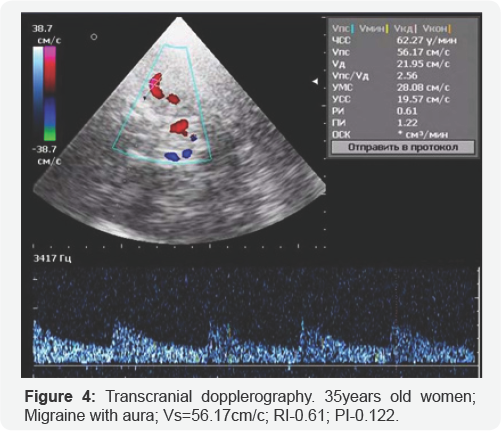The image size is (501, 431).
Task: Click the УМС value 28.08 см/с
Action: pyautogui.click(x=423, y=88)
